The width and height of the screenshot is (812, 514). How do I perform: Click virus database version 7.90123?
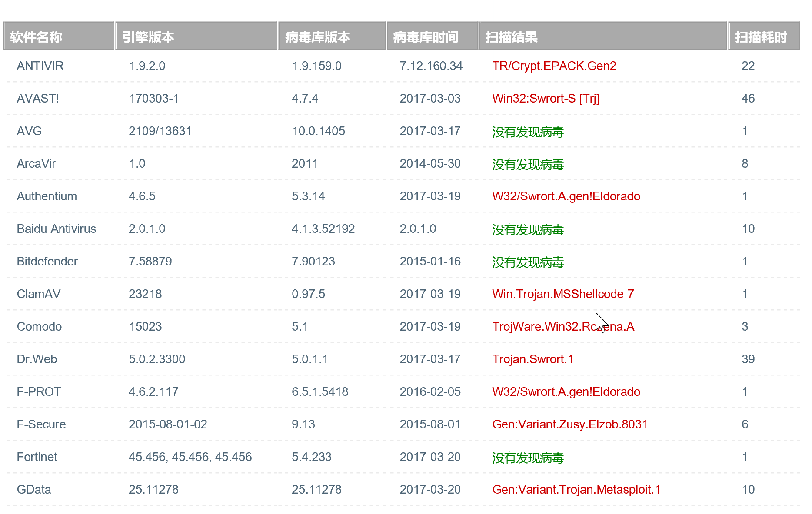click(x=313, y=262)
